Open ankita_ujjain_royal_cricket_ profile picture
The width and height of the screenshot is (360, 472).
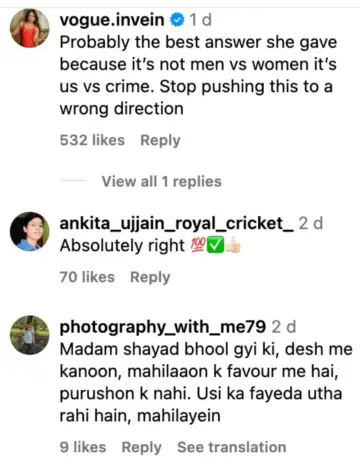coord(30,231)
